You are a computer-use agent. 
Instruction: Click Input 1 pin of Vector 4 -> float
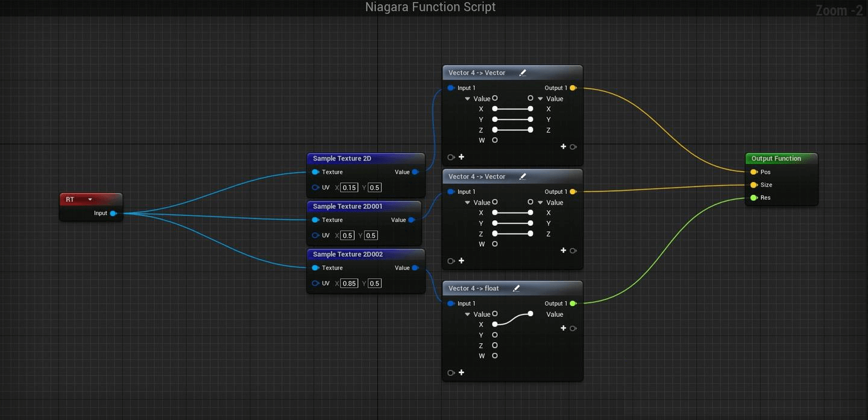[451, 304]
